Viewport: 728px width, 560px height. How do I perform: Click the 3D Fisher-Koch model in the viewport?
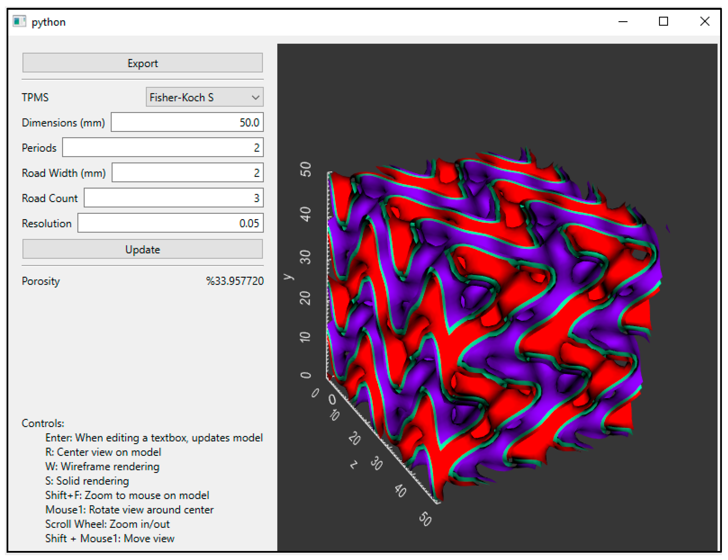(493, 316)
